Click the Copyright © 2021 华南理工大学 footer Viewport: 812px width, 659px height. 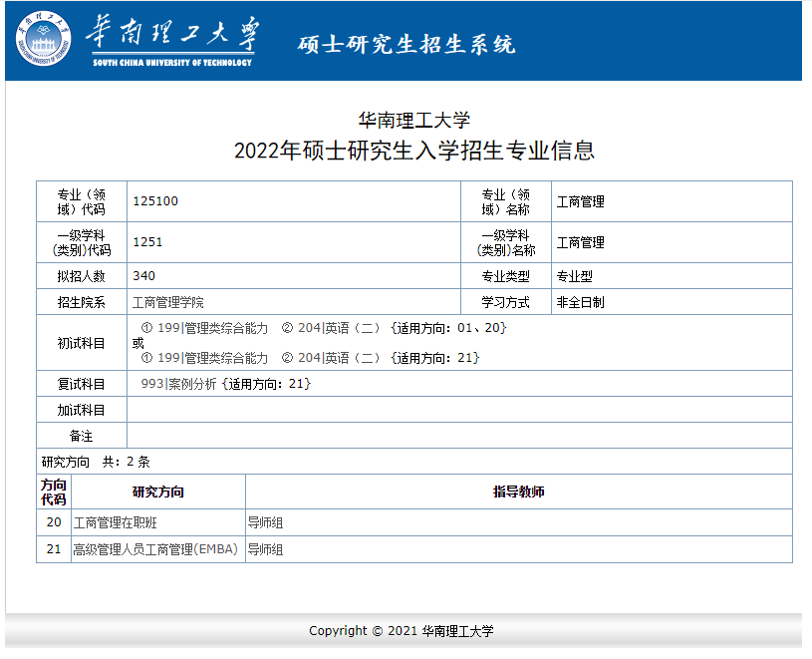coord(402,631)
